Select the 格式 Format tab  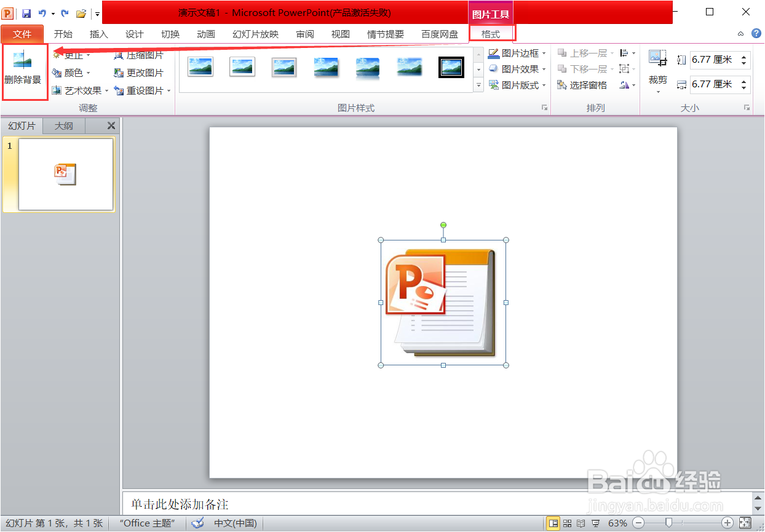pos(491,34)
